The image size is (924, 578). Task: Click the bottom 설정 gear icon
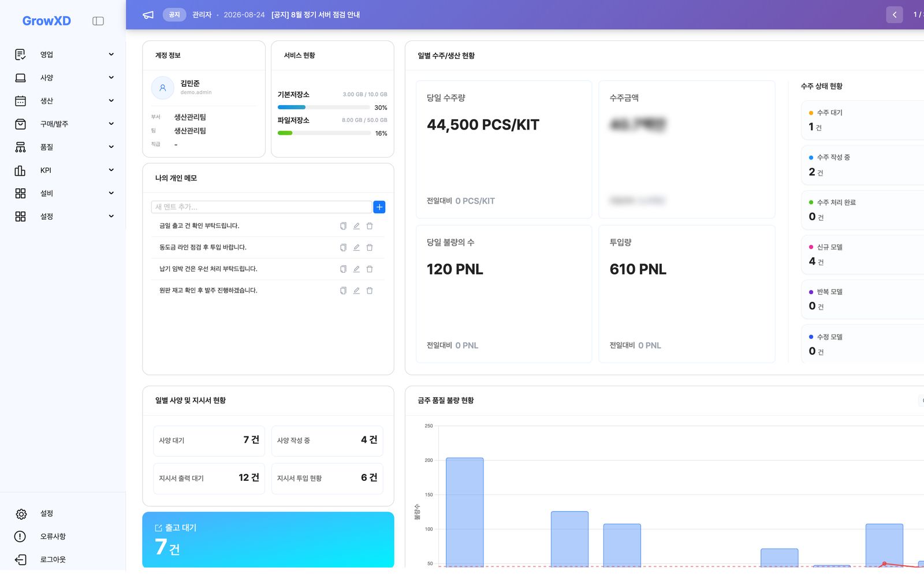coord(21,514)
